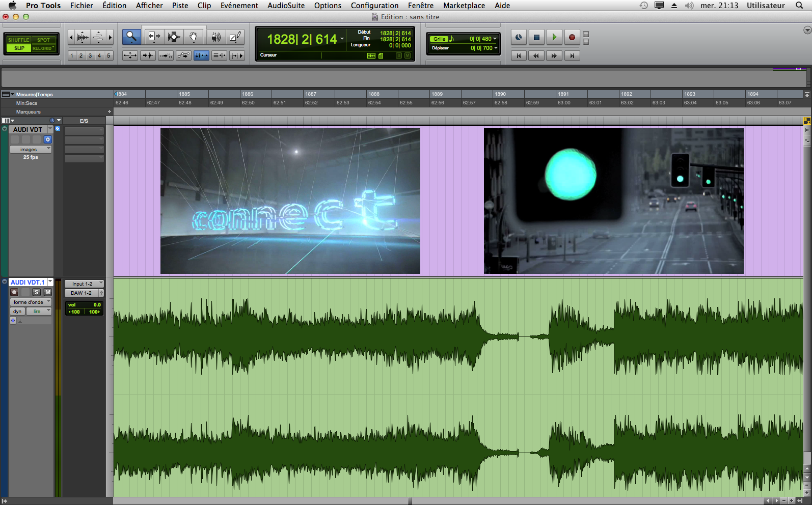Image resolution: width=812 pixels, height=505 pixels.
Task: Click the audio zoom waveform button
Action: (x=83, y=37)
